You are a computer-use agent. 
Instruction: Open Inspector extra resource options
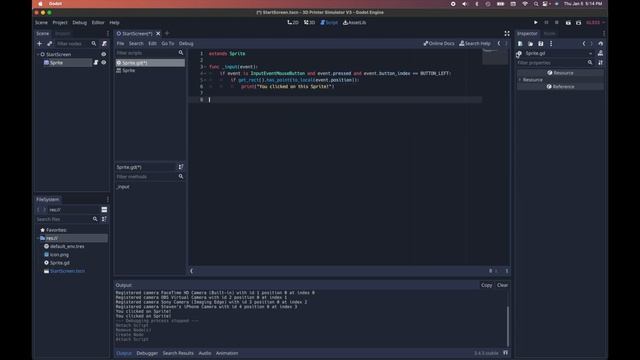(x=551, y=43)
